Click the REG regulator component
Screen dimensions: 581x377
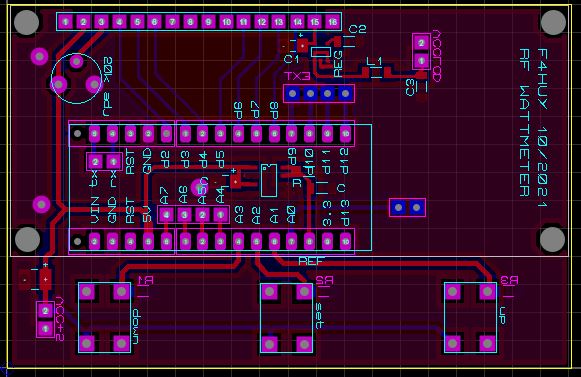[321, 52]
